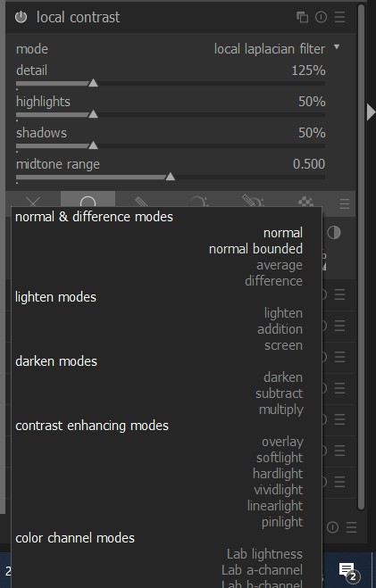Select the drawn and parametric mask icon
This screenshot has width=376, height=588.
[x=253, y=202]
